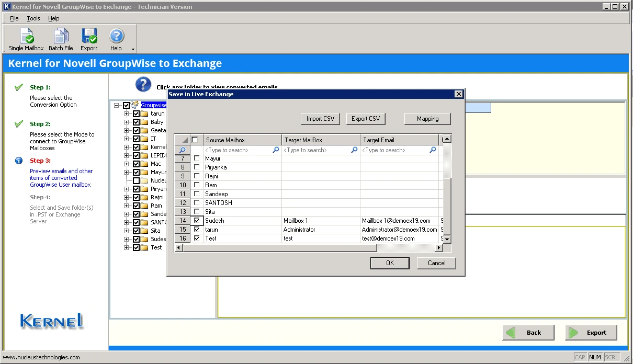Click the Baby folder icon in the tree
633x364 pixels.
click(x=145, y=122)
